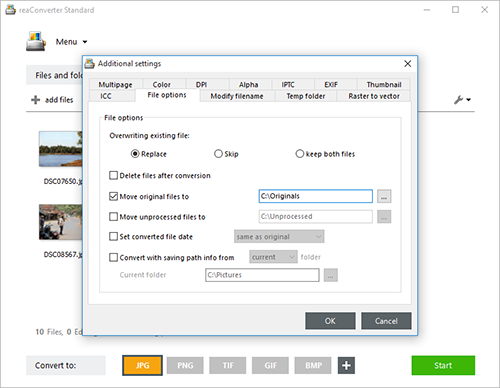The image size is (500, 388).
Task: Close the Additional settings dialog
Action: click(x=407, y=64)
